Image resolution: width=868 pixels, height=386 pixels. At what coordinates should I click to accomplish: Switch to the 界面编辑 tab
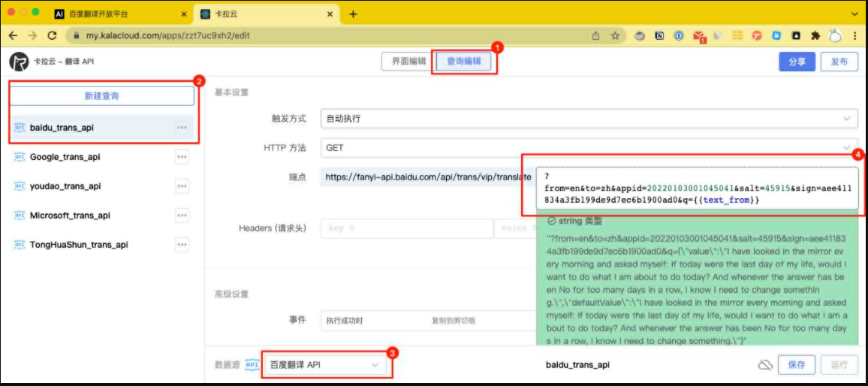[x=408, y=62]
